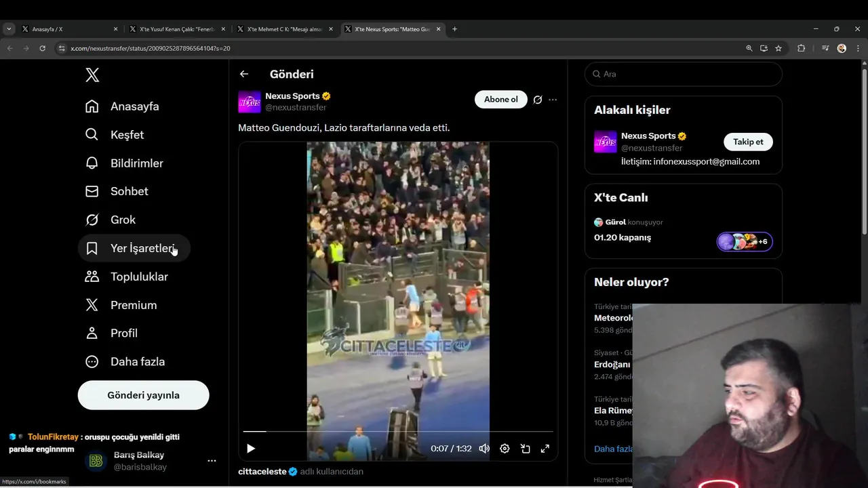Go to Anasayfa in sidebar
868x488 pixels.
[x=122, y=106]
